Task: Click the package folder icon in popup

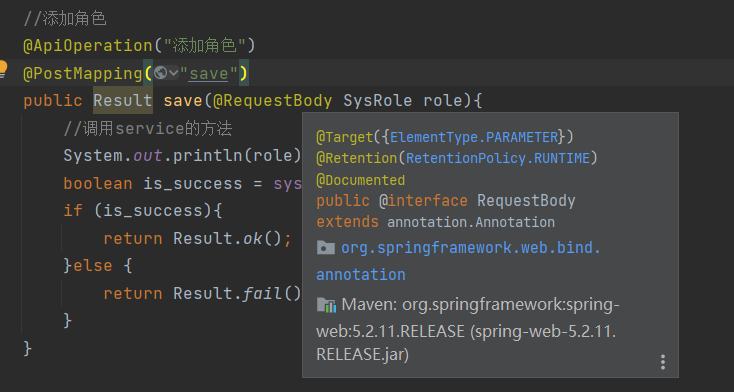Action: [325, 248]
